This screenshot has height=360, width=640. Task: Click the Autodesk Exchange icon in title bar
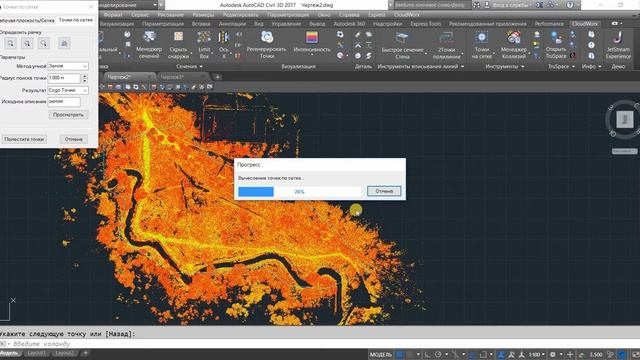coord(540,5)
